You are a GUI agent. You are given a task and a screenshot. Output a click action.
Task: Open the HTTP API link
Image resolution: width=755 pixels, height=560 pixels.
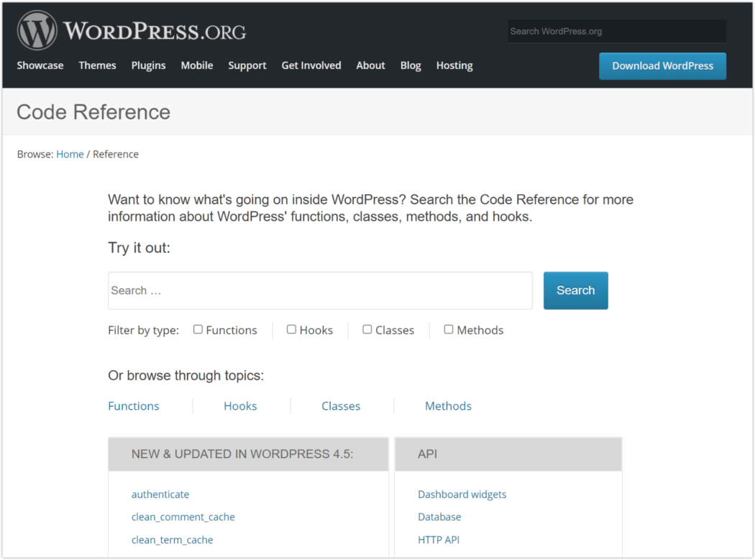pyautogui.click(x=438, y=540)
